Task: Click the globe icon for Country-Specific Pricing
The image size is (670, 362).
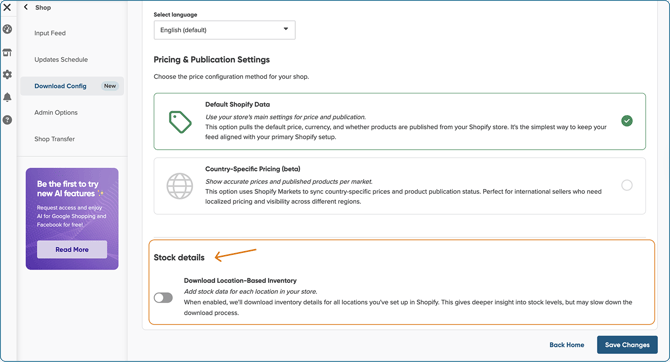Action: coord(179,186)
